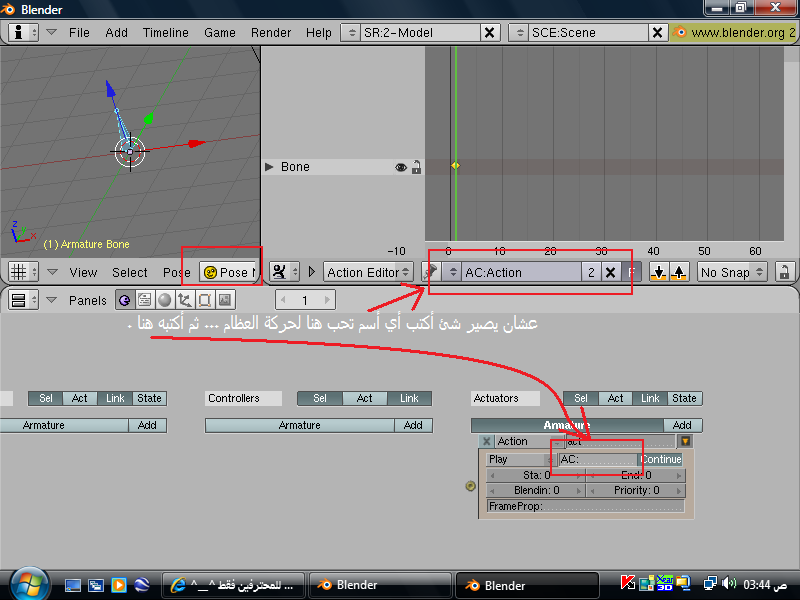Collapse the Action Editor header menus triangle

[312, 272]
